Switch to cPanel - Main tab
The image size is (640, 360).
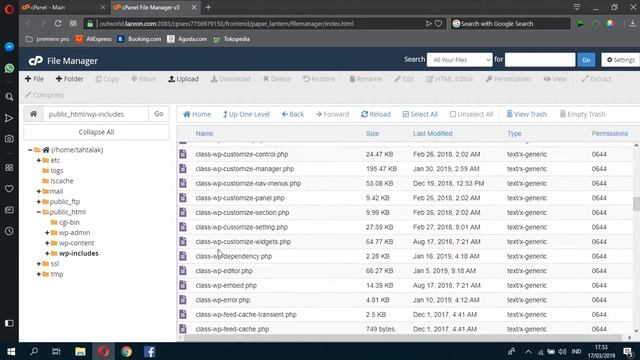(61, 7)
